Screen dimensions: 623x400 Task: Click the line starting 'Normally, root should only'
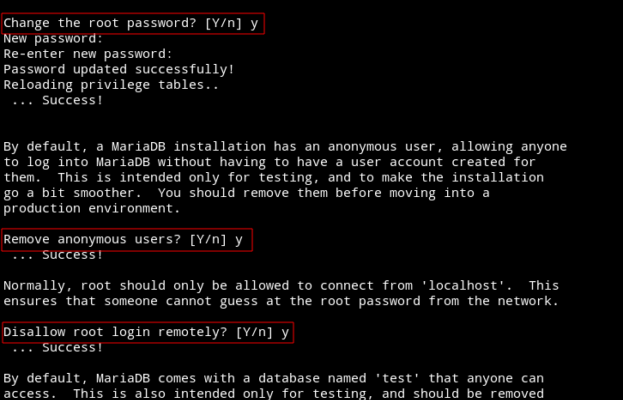pyautogui.click(x=281, y=286)
